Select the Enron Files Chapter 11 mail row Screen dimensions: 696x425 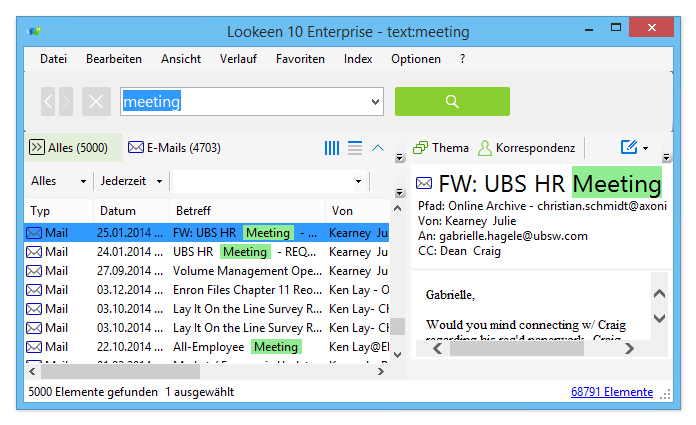[x=207, y=290]
